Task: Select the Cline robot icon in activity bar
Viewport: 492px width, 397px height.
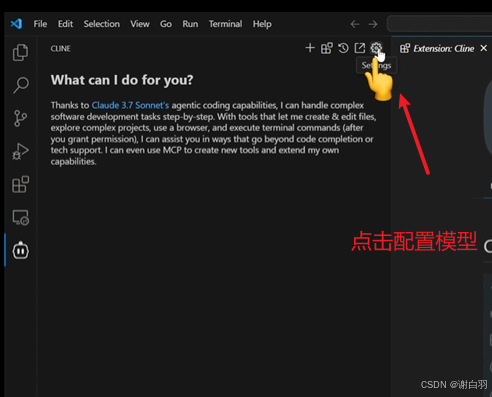Action: pyautogui.click(x=21, y=250)
